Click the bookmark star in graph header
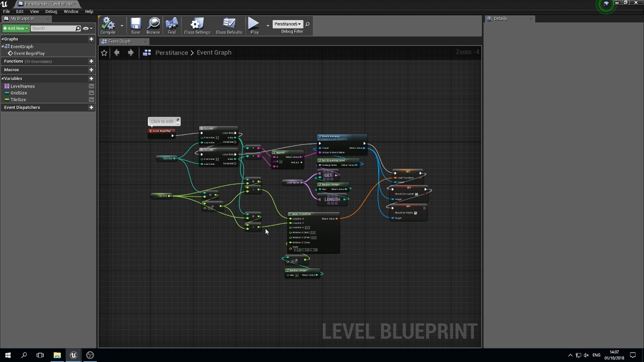The height and width of the screenshot is (362, 644). pos(104,53)
